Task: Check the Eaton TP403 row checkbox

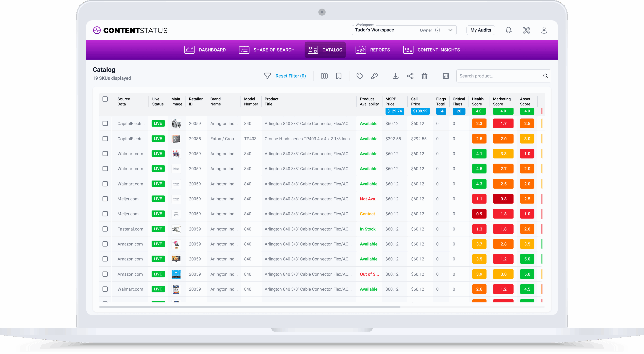Action: 105,139
